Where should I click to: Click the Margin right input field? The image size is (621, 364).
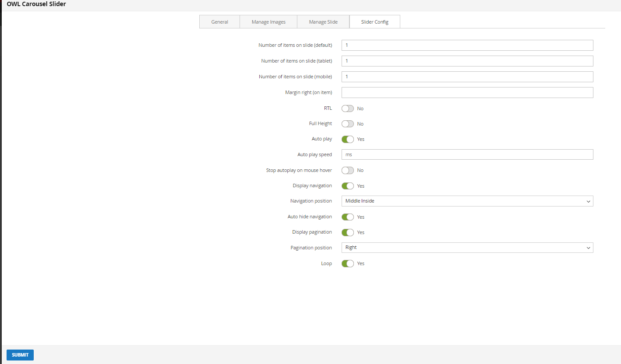point(467,93)
